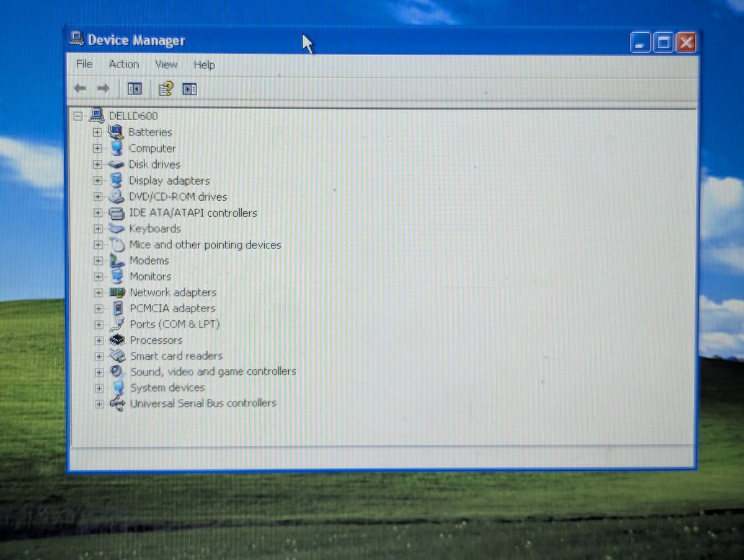Select the 'DELLD600' root label
This screenshot has height=560, width=744.
pos(133,116)
